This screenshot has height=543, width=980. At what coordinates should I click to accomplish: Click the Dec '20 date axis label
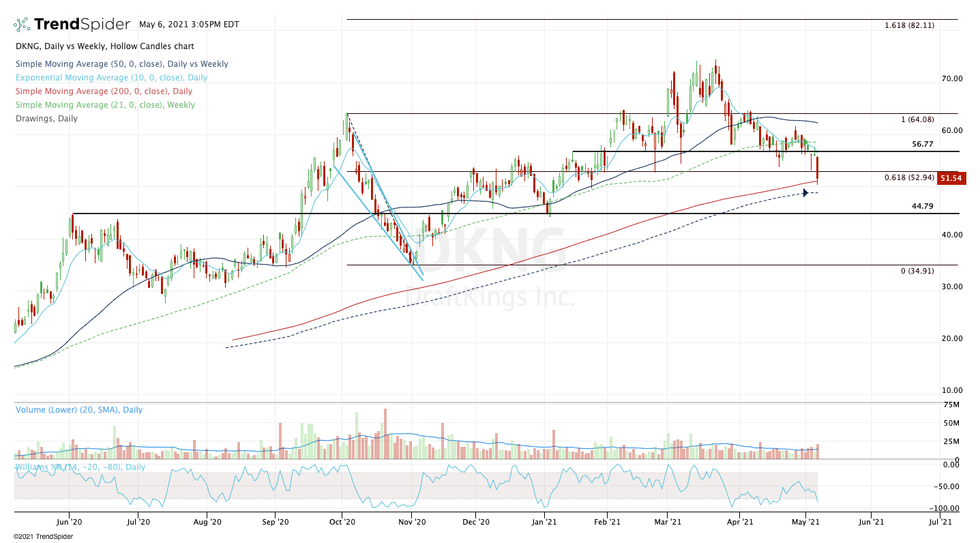point(476,523)
